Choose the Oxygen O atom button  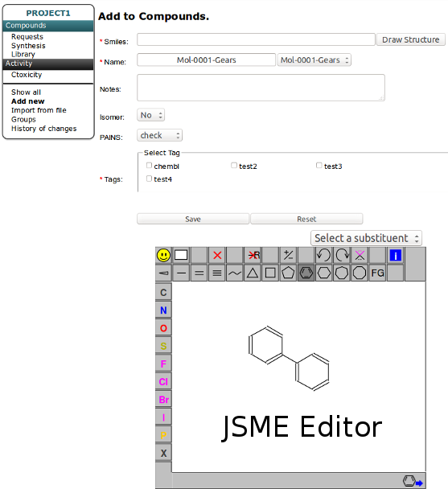(x=163, y=328)
